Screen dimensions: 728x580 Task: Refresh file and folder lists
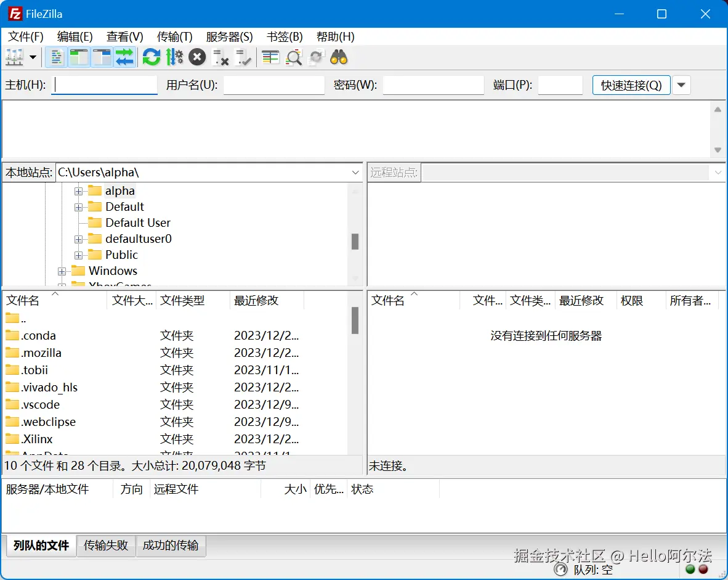pos(152,57)
